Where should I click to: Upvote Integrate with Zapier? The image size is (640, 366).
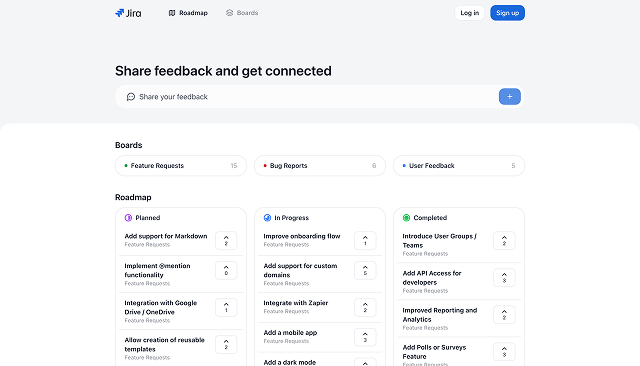pyautogui.click(x=365, y=308)
